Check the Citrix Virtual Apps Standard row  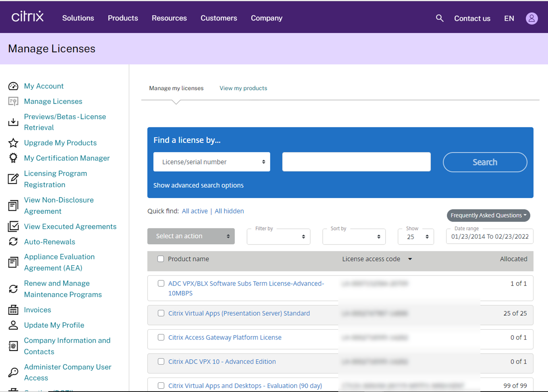[161, 313]
